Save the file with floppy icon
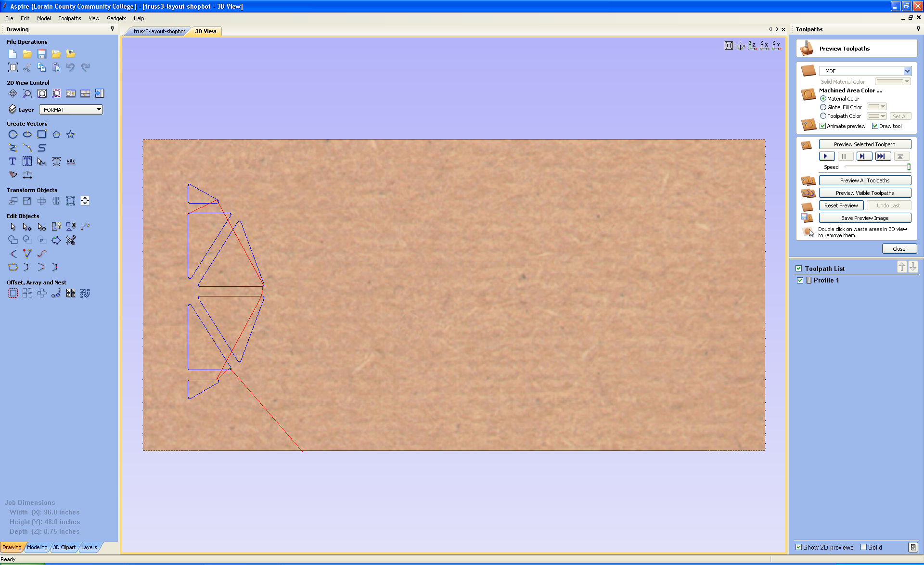The height and width of the screenshot is (565, 924). (x=42, y=54)
